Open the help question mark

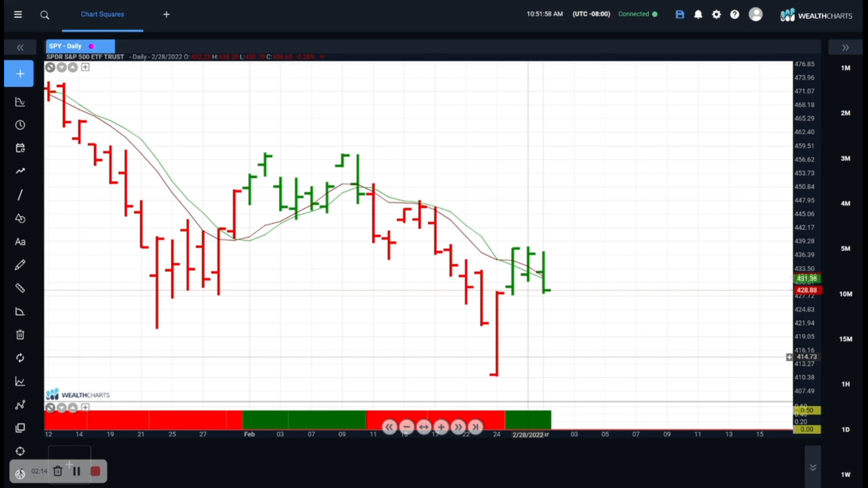[x=735, y=14]
